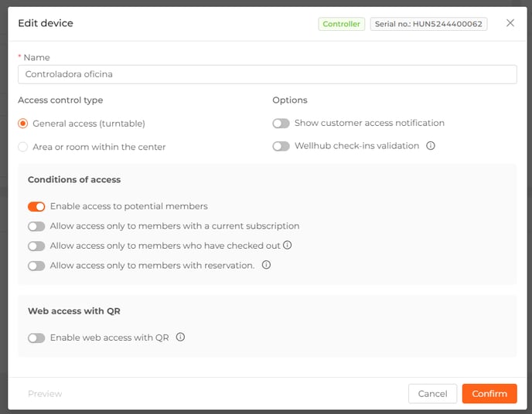Click info icon beside Enable web access with QR
The height and width of the screenshot is (414, 532).
click(x=180, y=337)
